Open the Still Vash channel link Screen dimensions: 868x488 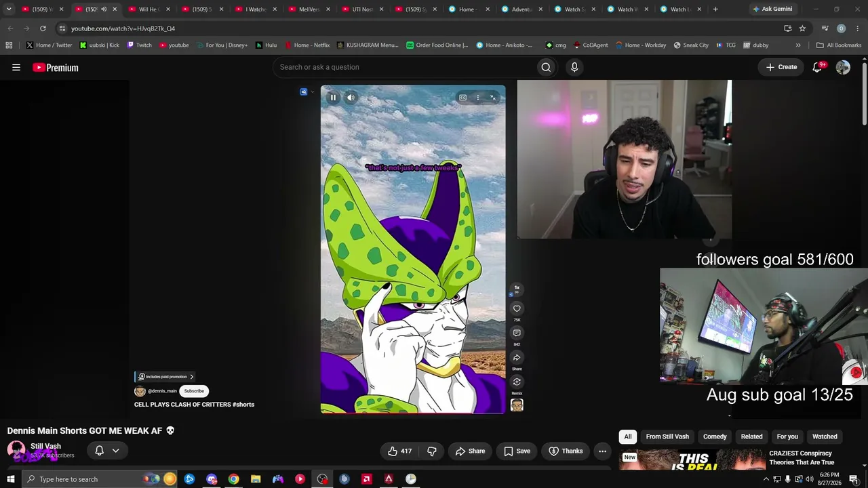click(45, 446)
